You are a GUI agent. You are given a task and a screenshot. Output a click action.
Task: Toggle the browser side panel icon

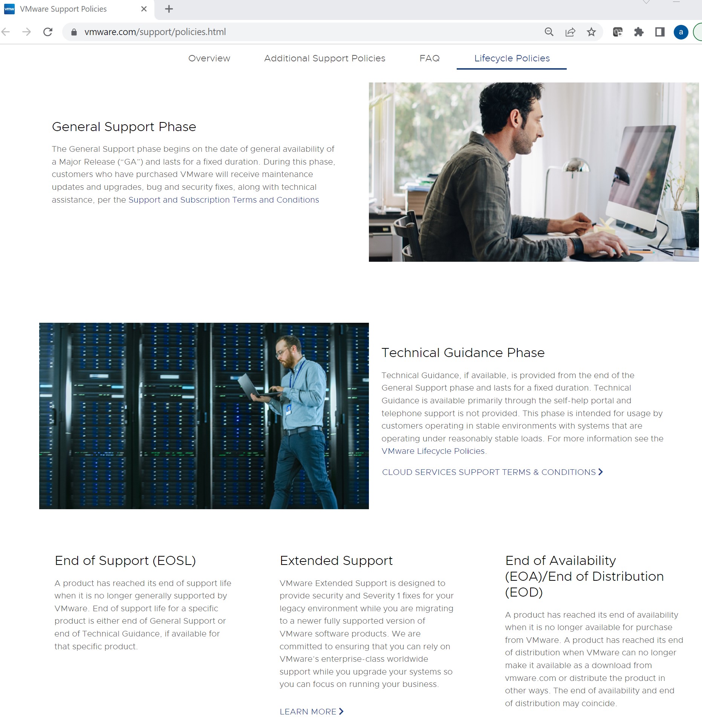pyautogui.click(x=660, y=32)
